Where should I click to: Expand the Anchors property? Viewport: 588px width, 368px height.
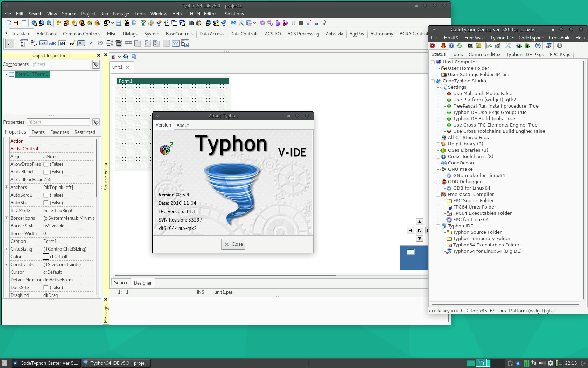click(x=6, y=188)
